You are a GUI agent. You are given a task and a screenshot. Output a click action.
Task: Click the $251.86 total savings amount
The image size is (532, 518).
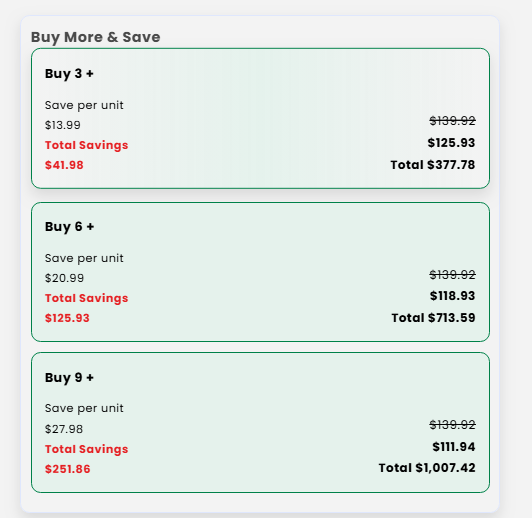[68, 469]
